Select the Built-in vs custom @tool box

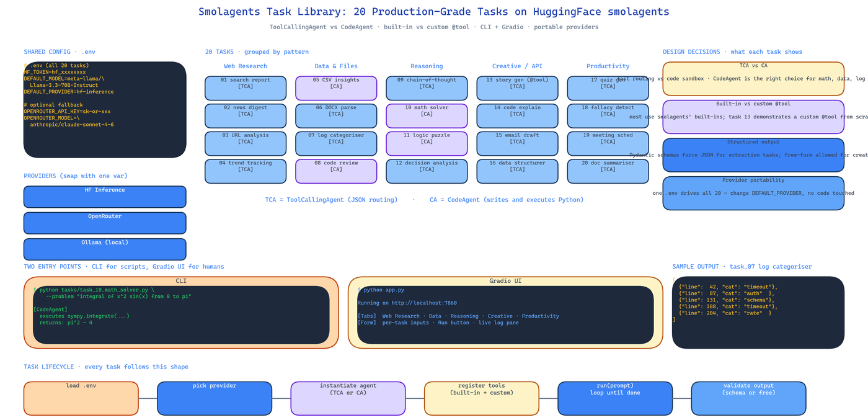pos(753,117)
